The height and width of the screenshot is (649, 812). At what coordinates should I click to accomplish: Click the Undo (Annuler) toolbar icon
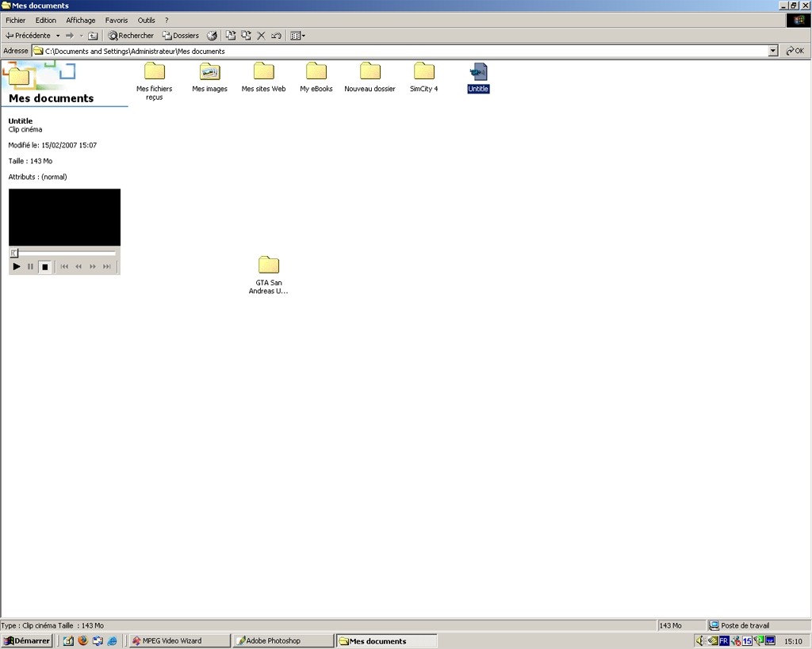pyautogui.click(x=276, y=36)
